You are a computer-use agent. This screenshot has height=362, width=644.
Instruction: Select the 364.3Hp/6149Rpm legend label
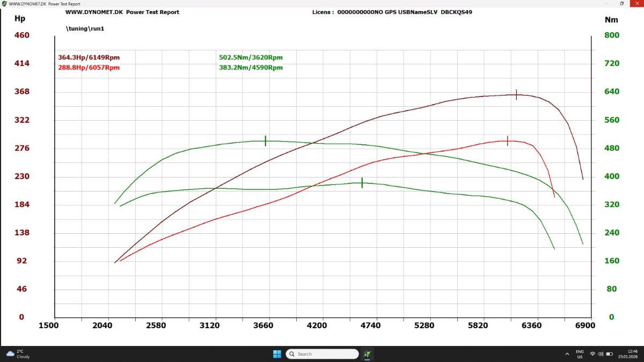click(89, 57)
